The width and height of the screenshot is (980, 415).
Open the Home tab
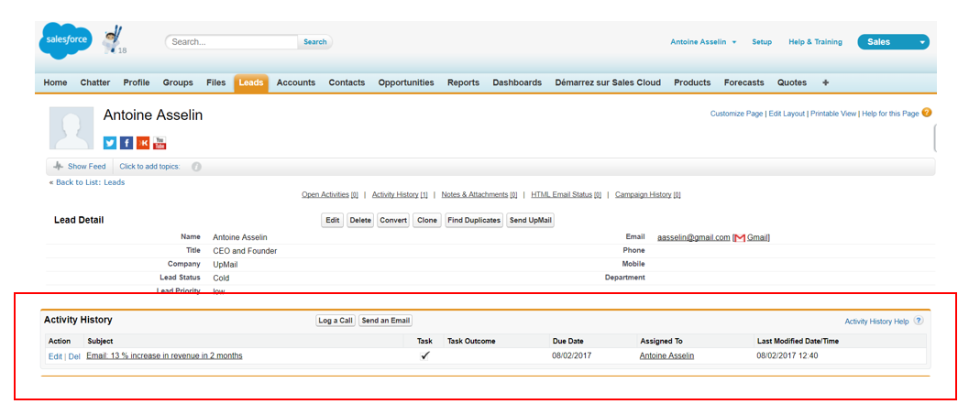tap(55, 82)
